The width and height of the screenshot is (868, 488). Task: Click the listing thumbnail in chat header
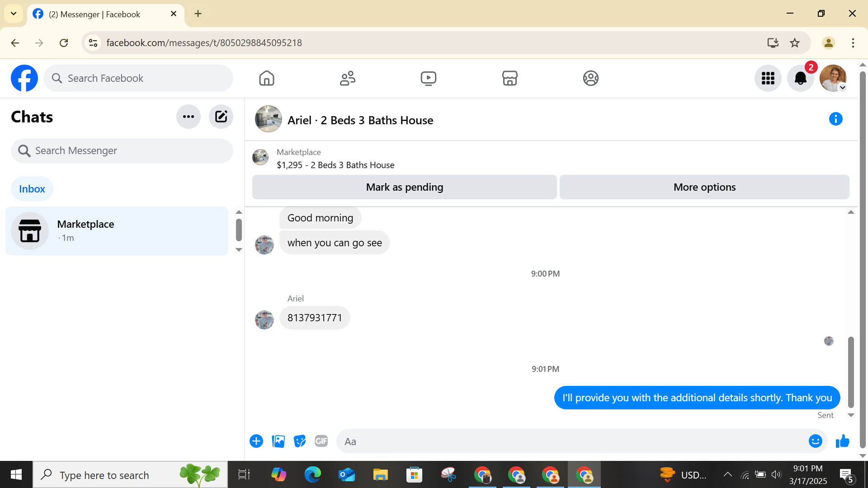click(x=269, y=119)
